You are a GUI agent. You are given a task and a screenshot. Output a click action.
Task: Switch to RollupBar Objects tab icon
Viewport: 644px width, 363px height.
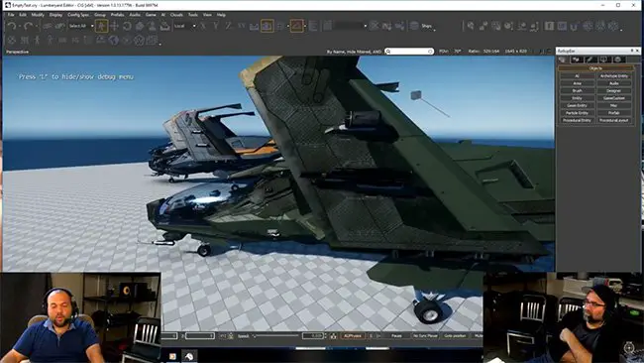[x=563, y=60]
